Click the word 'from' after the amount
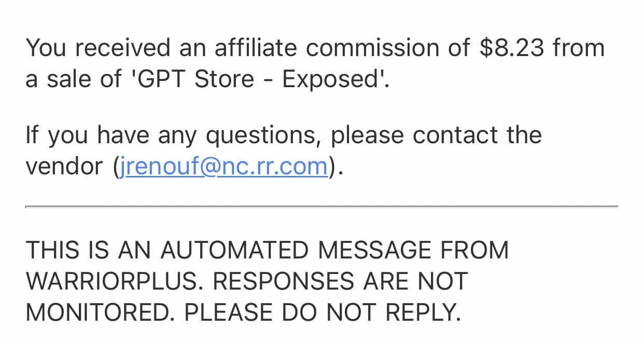The image size is (644, 342). click(x=579, y=48)
